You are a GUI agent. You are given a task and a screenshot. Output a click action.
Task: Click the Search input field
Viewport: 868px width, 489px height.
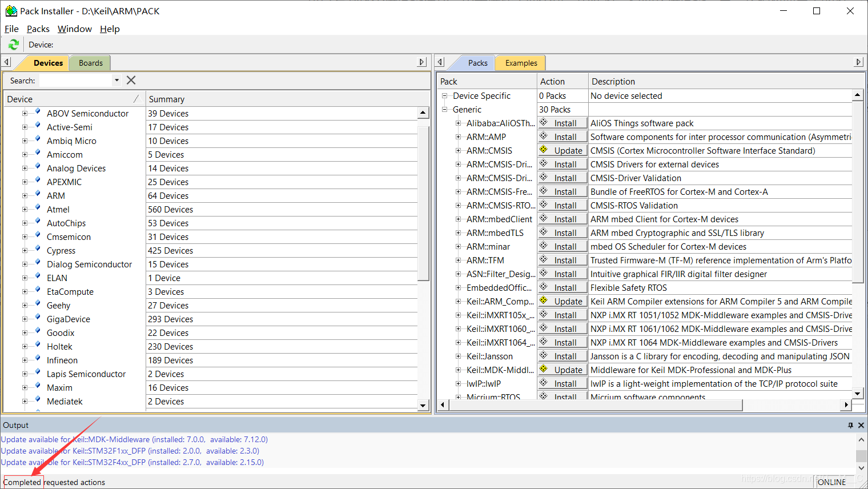pos(76,81)
